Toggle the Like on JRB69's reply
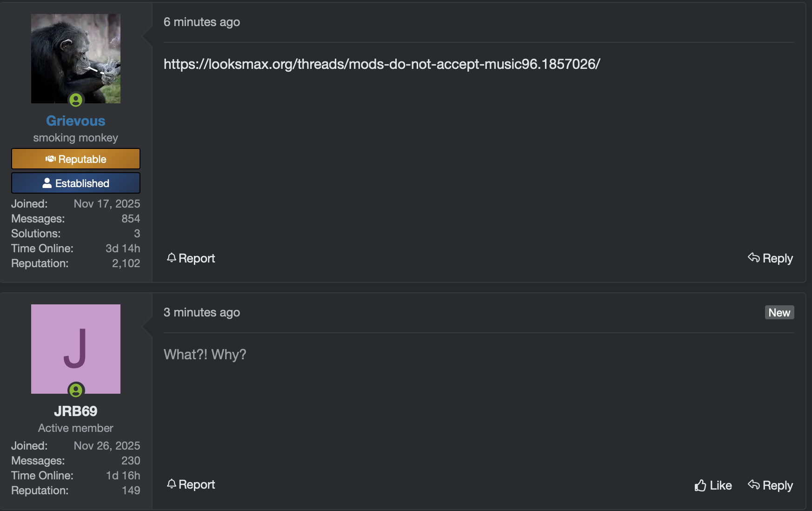Viewport: 812px width, 511px height. point(712,485)
